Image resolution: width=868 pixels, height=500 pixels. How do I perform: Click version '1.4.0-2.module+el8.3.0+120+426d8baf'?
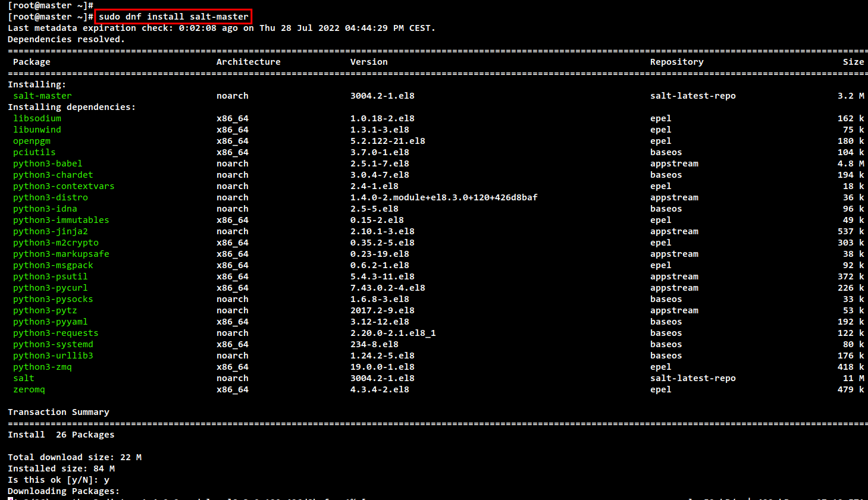(444, 197)
